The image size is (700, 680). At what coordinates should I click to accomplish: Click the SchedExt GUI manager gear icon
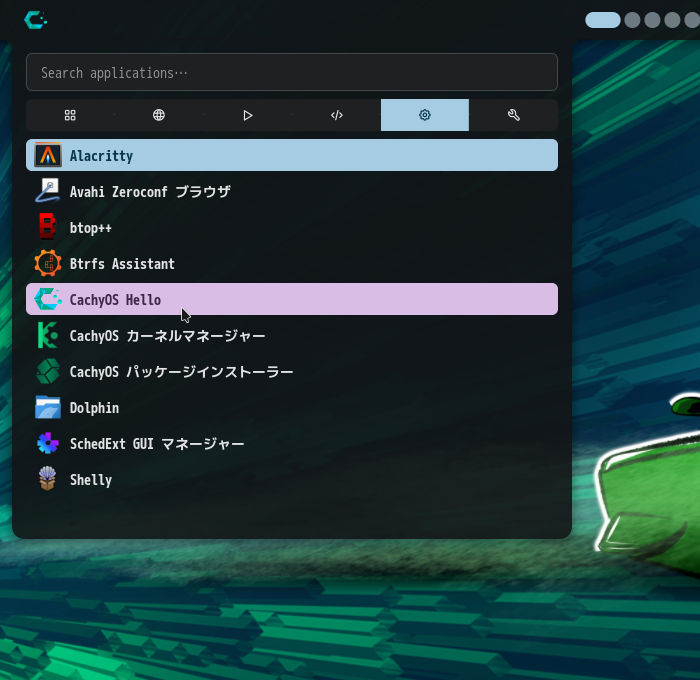[x=48, y=443]
